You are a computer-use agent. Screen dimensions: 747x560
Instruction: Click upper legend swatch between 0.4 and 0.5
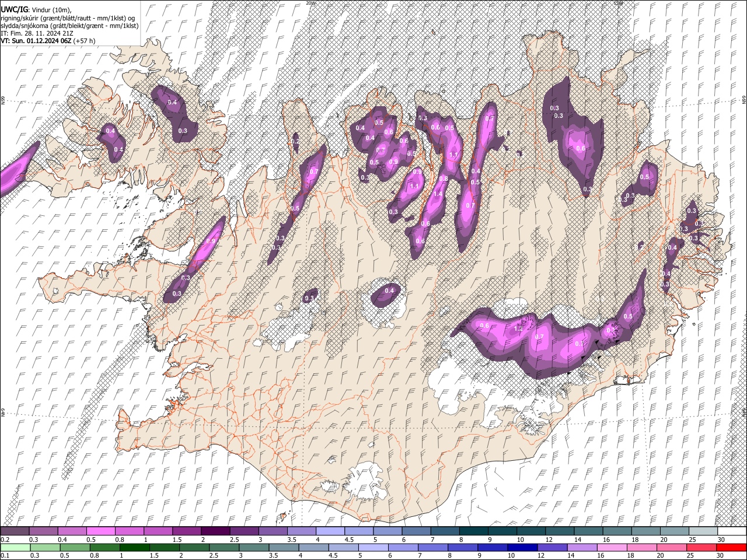(72, 531)
